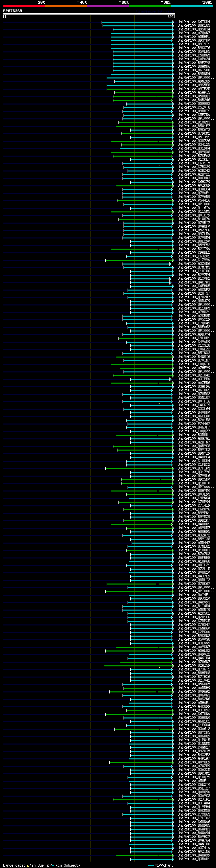Click the orange ~40% identity color bar

(66, 6)
